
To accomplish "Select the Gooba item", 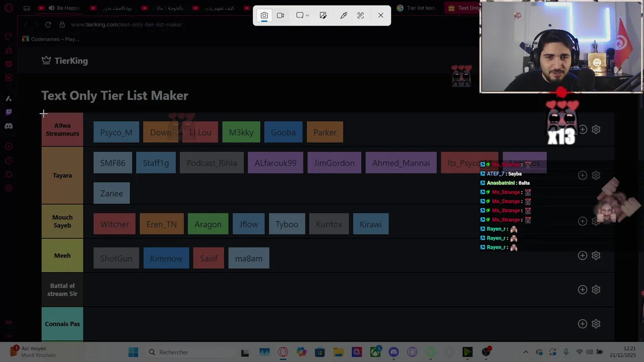I will pos(283,132).
